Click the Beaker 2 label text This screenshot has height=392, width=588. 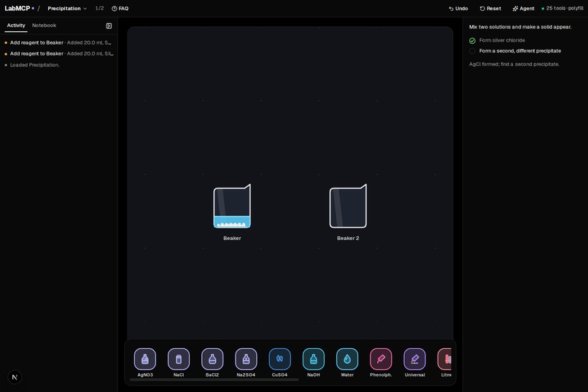pyautogui.click(x=348, y=238)
